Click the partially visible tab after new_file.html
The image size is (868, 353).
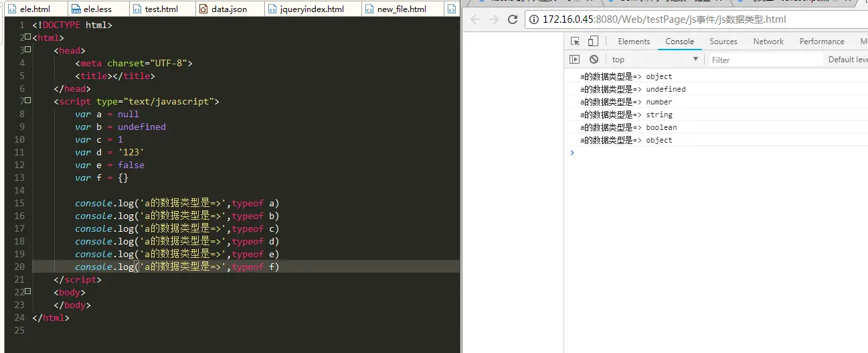tap(452, 9)
